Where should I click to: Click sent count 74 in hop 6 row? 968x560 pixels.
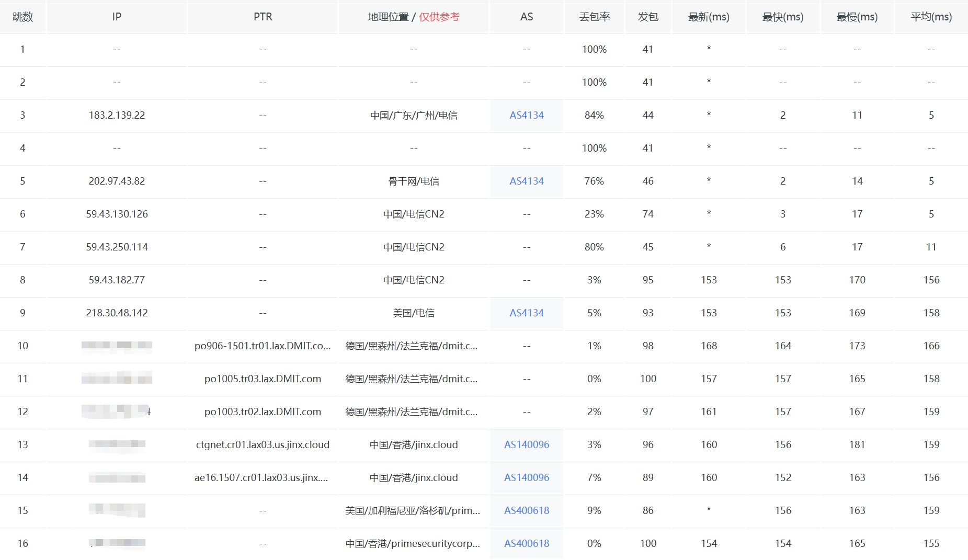click(648, 214)
